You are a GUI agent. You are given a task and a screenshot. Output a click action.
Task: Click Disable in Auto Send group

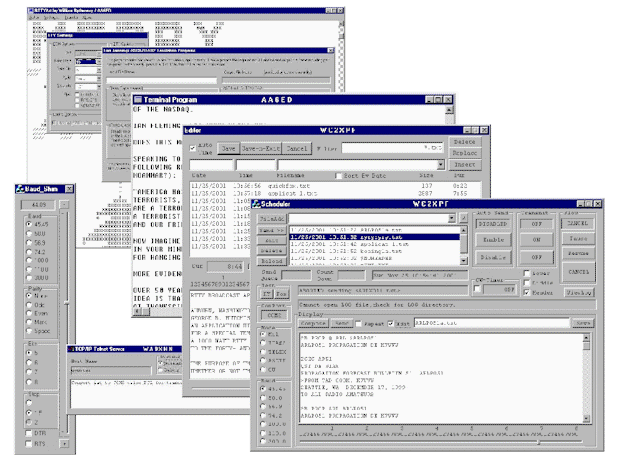pos(493,257)
